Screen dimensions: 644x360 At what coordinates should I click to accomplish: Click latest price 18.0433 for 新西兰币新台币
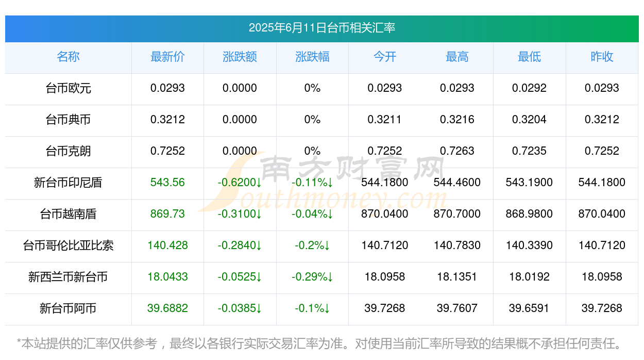(167, 277)
